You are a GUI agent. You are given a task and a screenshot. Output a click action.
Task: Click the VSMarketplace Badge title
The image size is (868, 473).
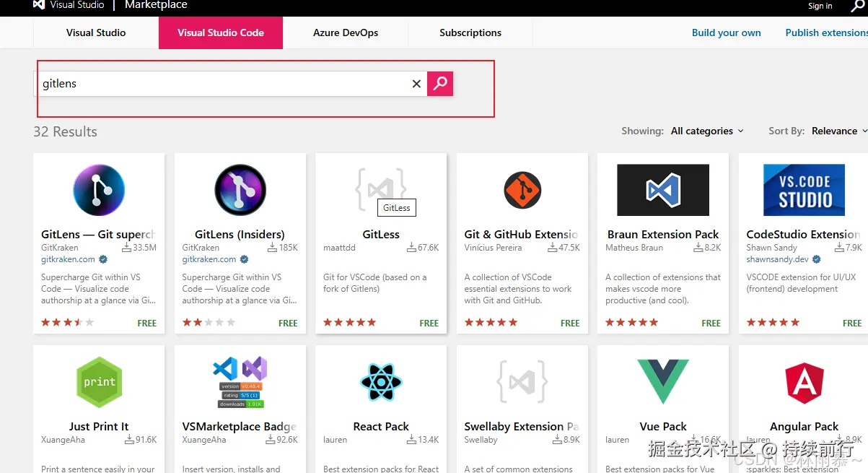[240, 426]
